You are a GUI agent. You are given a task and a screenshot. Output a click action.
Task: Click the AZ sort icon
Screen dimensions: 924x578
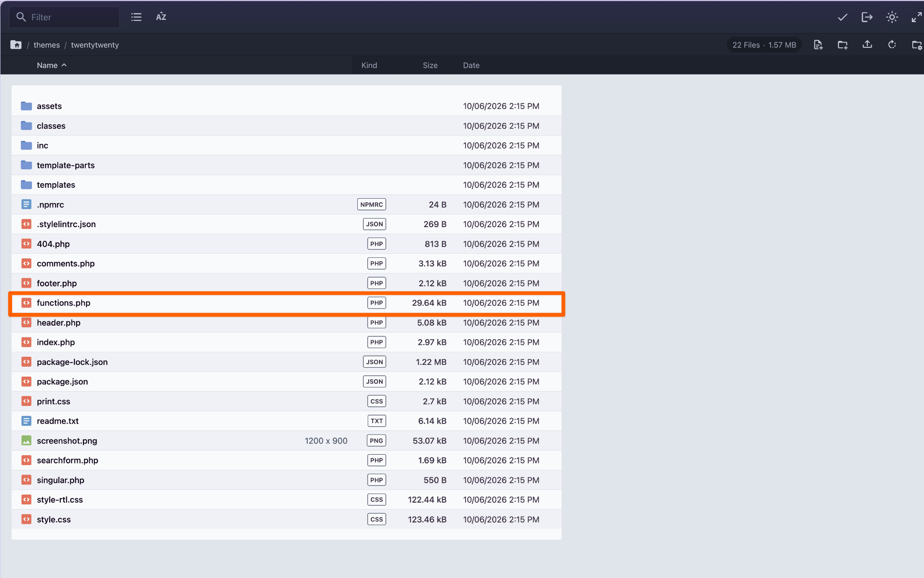pyautogui.click(x=161, y=17)
